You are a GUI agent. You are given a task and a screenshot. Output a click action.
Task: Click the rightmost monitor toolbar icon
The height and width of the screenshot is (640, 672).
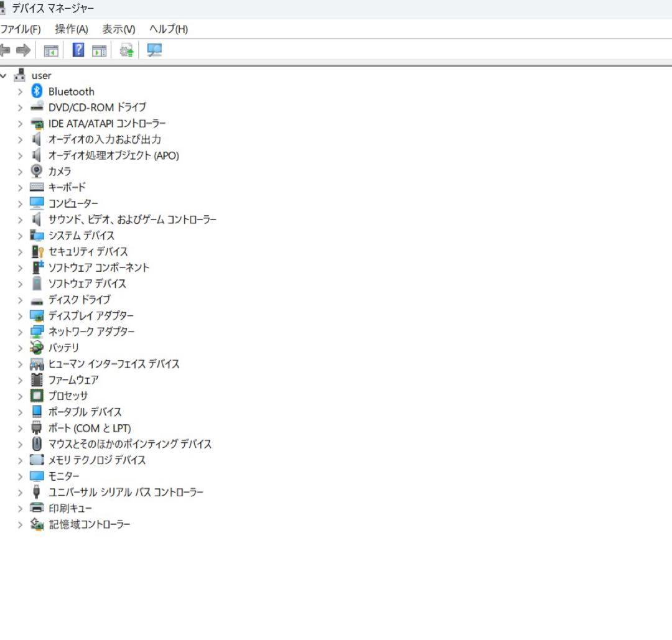[x=153, y=50]
